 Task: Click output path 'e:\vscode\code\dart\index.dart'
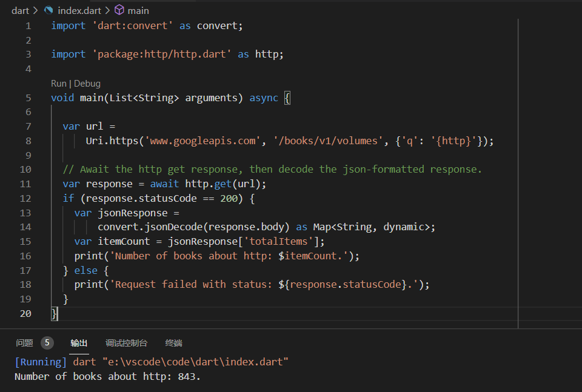(195, 362)
